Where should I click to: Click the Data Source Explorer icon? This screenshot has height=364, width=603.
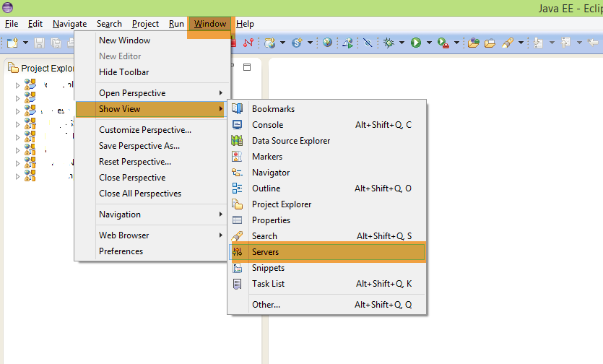pos(237,140)
